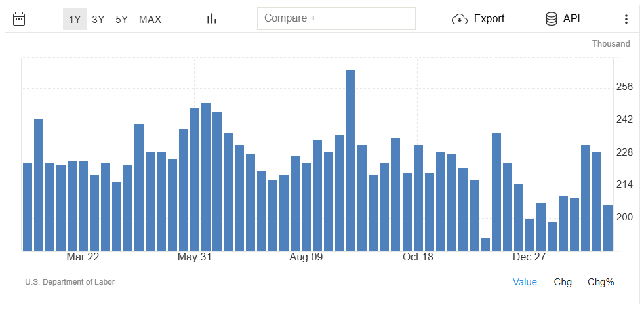Click the shortest bar in the chart
Image resolution: width=644 pixels, height=311 pixels.
coord(485,245)
